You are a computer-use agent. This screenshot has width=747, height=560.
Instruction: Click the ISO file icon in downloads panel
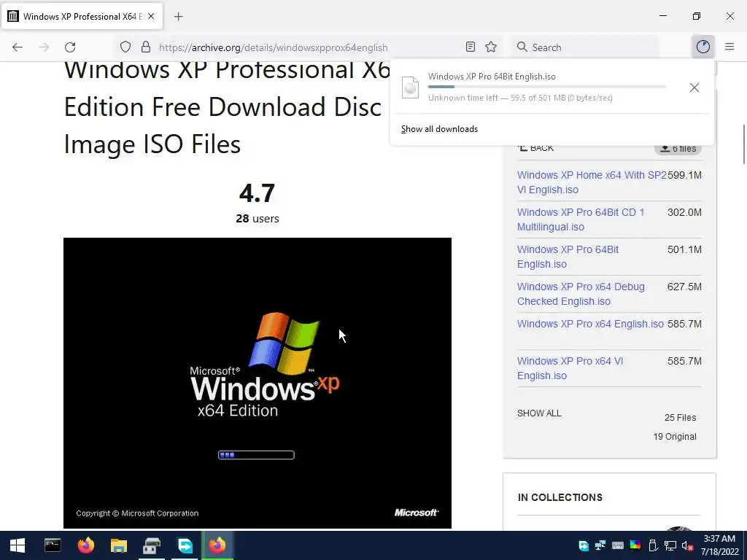pyautogui.click(x=410, y=87)
